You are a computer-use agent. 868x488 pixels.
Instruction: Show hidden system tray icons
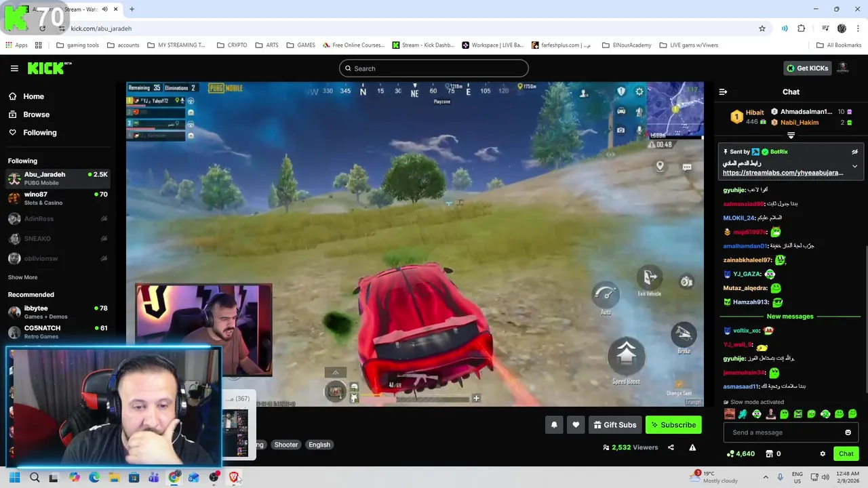(x=766, y=477)
